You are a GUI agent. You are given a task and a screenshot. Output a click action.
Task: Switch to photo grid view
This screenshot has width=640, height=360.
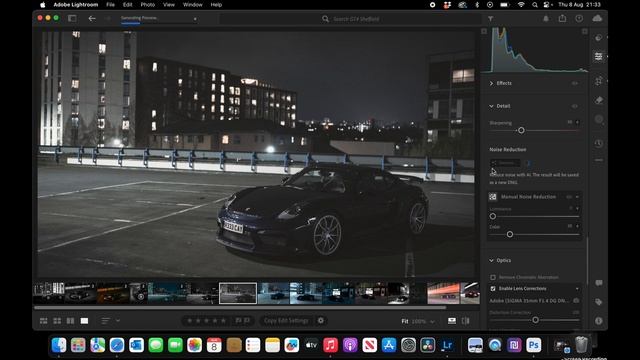[x=44, y=321]
